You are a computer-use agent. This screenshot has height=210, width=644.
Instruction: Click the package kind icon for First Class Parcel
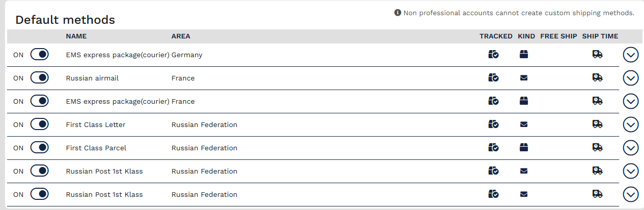(x=524, y=148)
